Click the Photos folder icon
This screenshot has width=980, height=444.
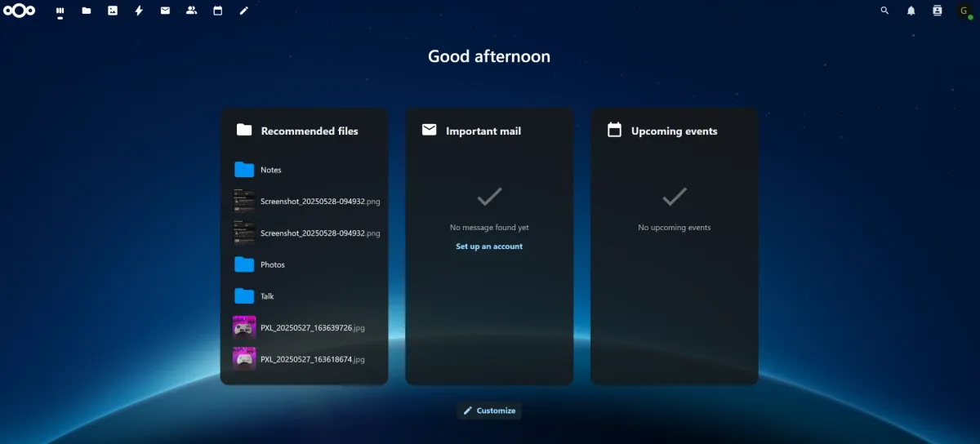click(244, 264)
